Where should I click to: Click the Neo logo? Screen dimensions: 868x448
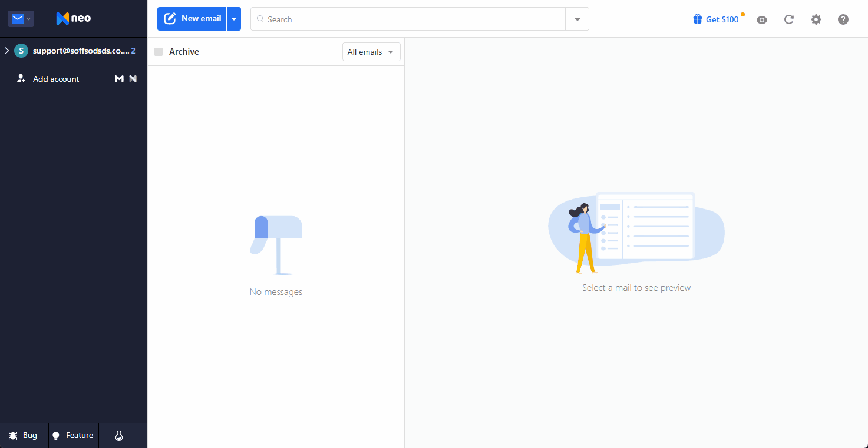[x=74, y=19]
